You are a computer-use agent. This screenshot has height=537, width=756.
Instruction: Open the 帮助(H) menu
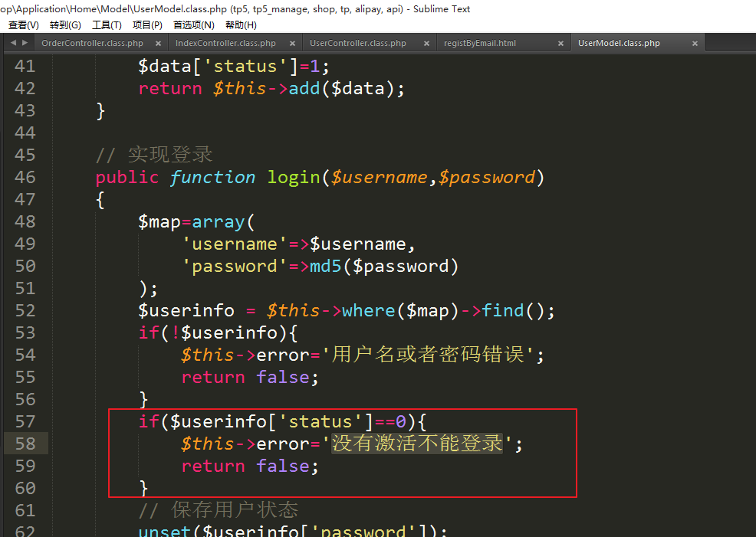click(x=241, y=25)
